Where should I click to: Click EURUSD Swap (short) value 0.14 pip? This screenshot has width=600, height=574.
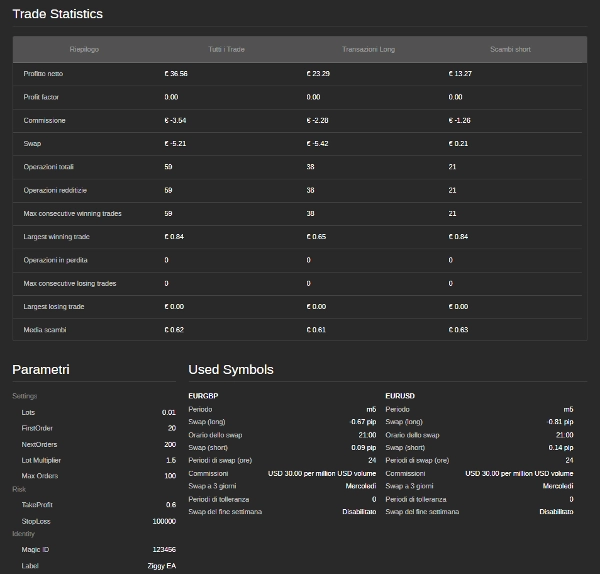click(561, 448)
